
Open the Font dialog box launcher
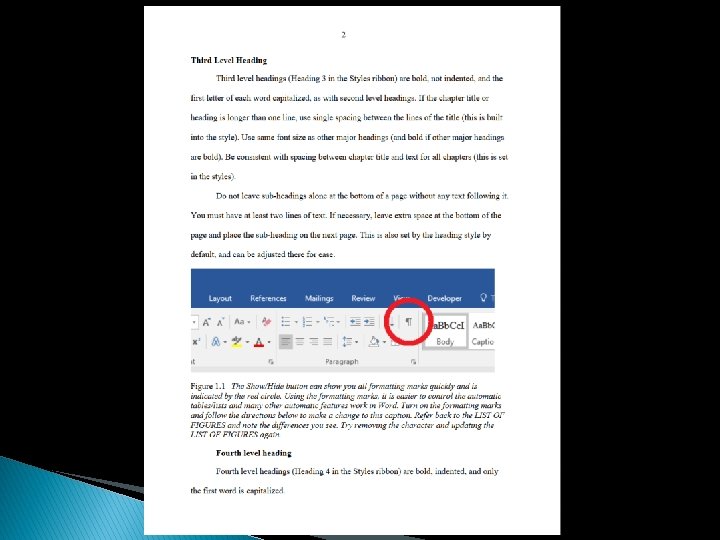271,362
